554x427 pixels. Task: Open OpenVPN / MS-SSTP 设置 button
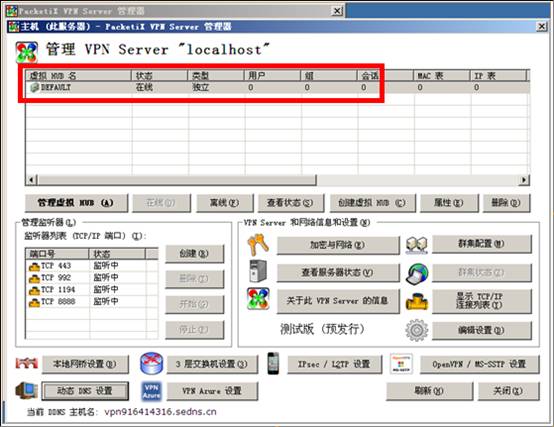click(x=479, y=364)
